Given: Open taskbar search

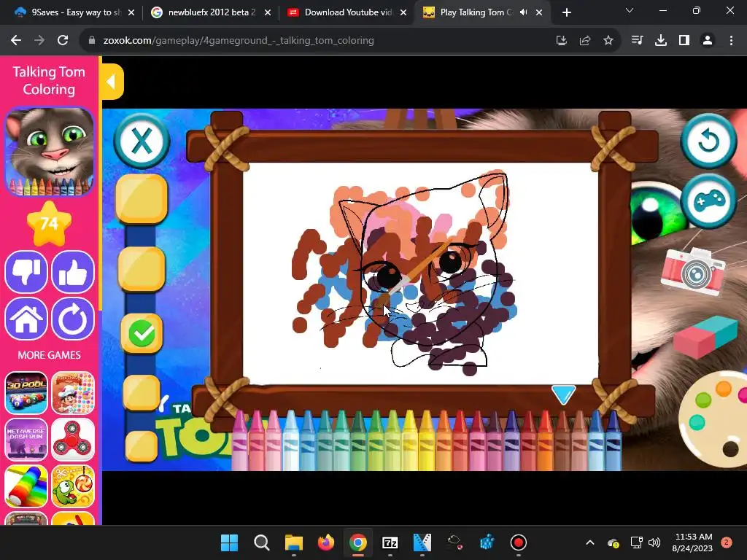Looking at the screenshot, I should point(262,542).
